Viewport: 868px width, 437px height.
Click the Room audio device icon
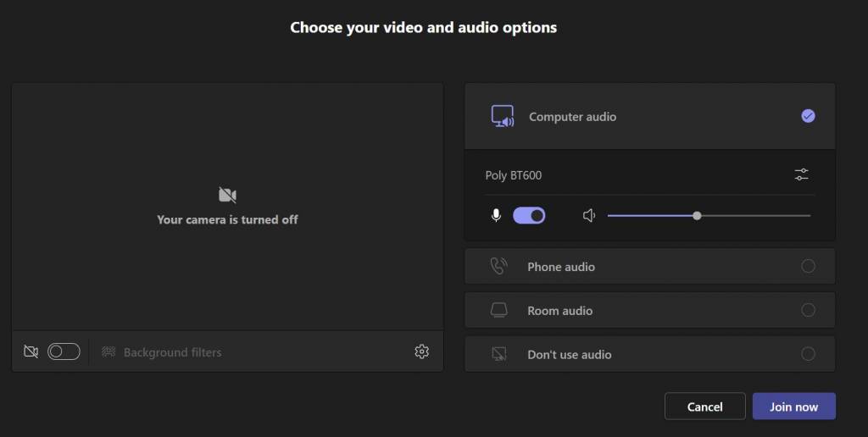[498, 311]
